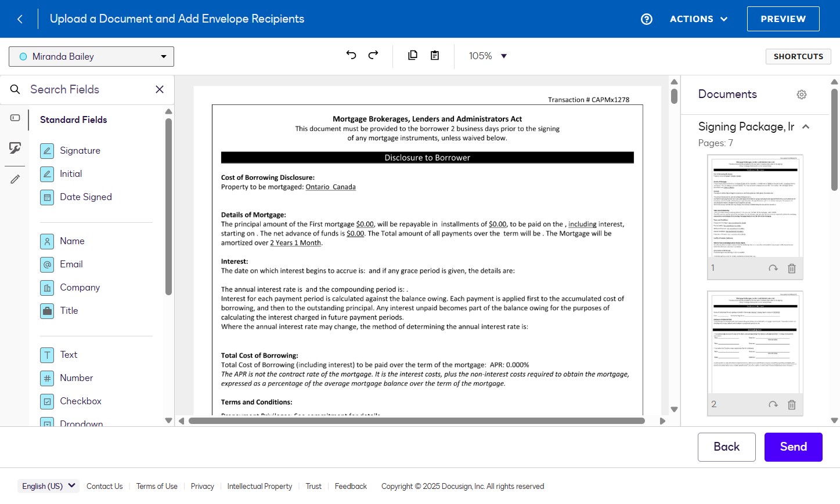Open the Miranda Bailey recipient dropdown
This screenshot has height=504, width=840.
(91, 57)
